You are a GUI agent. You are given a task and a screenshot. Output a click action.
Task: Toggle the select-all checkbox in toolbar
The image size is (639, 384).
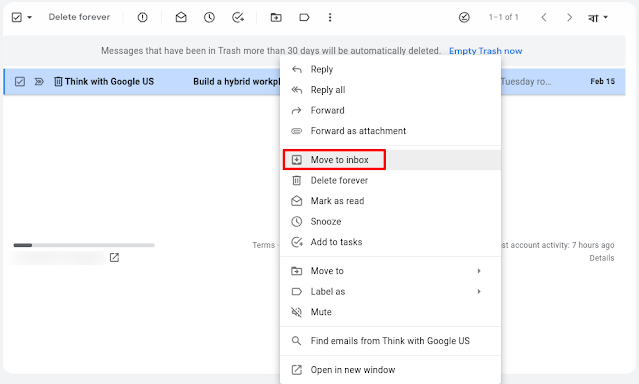click(17, 18)
